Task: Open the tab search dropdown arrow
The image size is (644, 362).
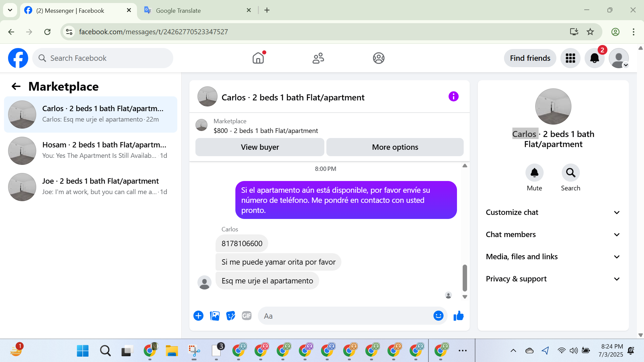Action: point(10,10)
